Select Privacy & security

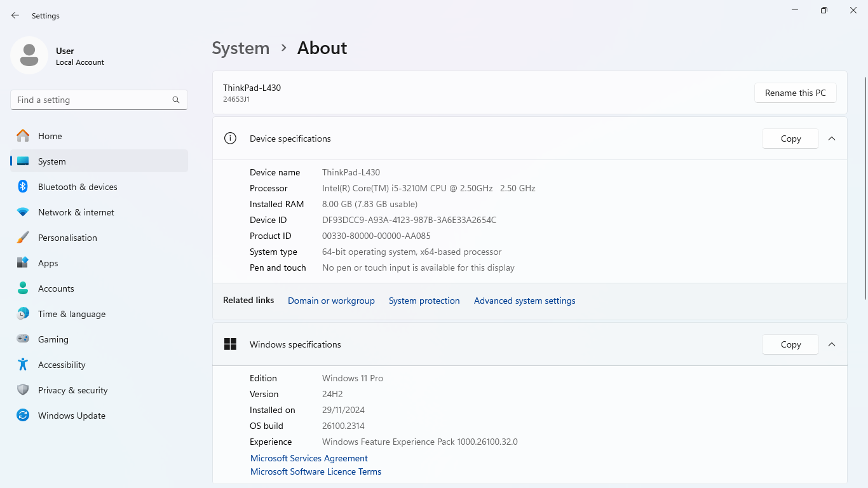coord(99,390)
